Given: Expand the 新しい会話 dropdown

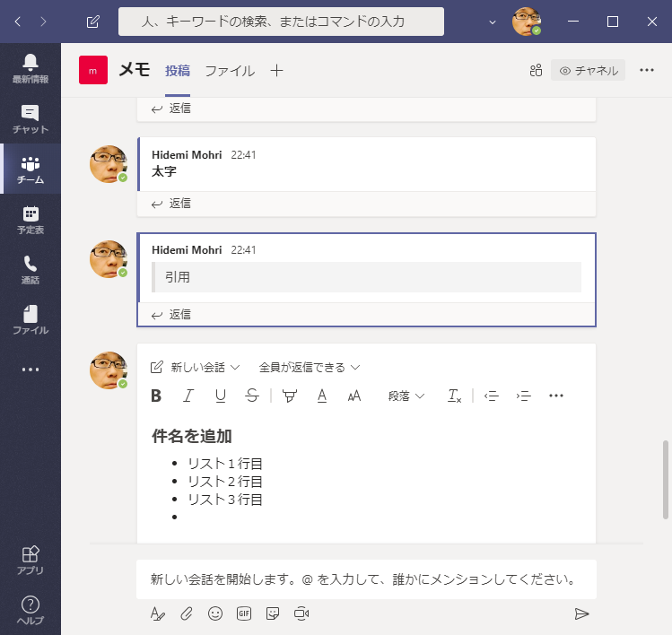Looking at the screenshot, I should tap(196, 367).
